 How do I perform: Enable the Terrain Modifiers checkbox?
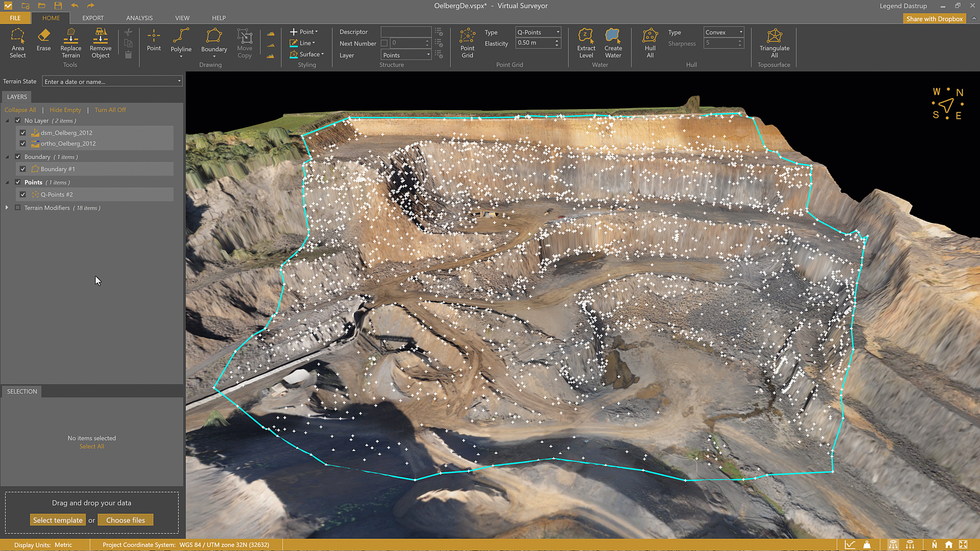pyautogui.click(x=18, y=208)
